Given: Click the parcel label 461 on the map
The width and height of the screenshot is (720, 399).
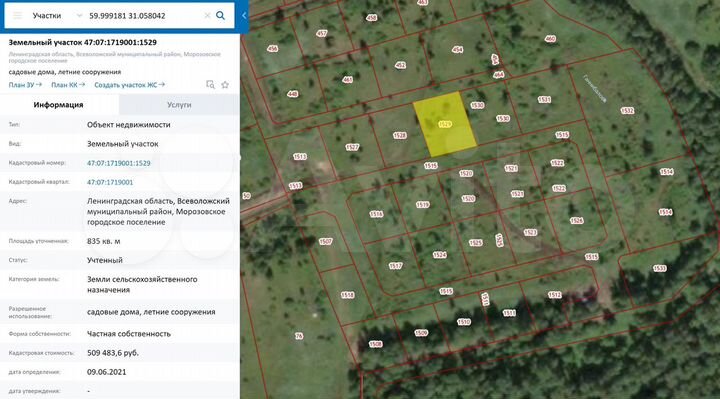Looking at the screenshot, I should pos(348,80).
